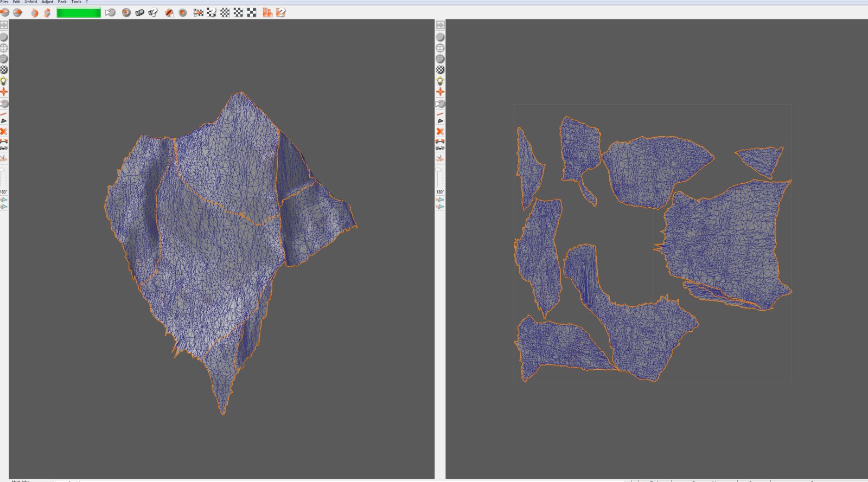
Task: Click the paired cylinders icon in top toolbar
Action: click(x=139, y=12)
